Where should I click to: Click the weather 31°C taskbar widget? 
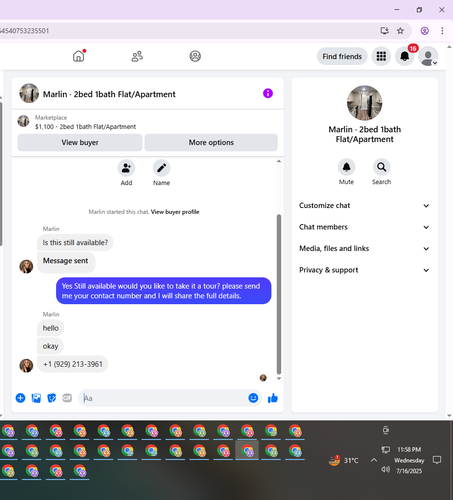point(343,460)
